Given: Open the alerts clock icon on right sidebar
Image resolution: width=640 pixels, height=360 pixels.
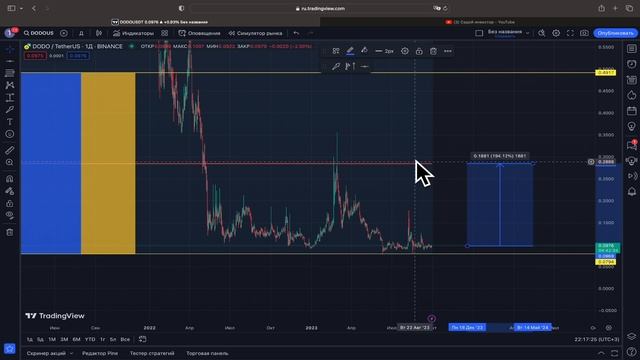Looking at the screenshot, I should tap(632, 64).
